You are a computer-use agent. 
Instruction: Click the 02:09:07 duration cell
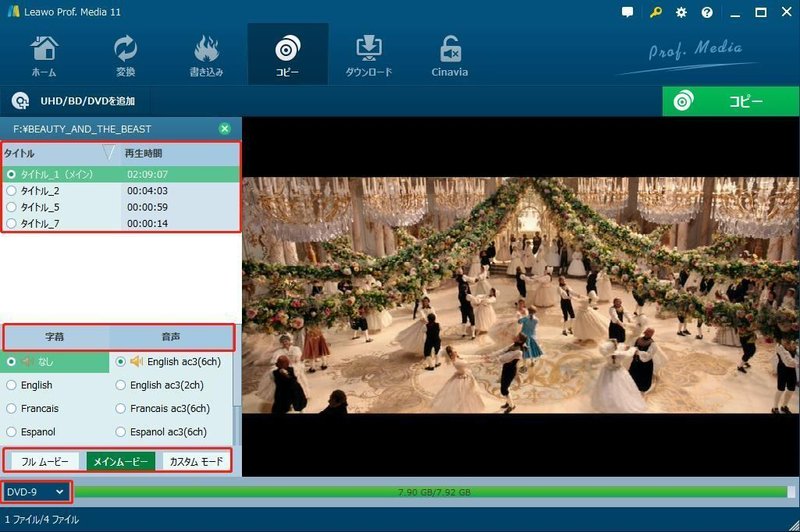click(147, 174)
